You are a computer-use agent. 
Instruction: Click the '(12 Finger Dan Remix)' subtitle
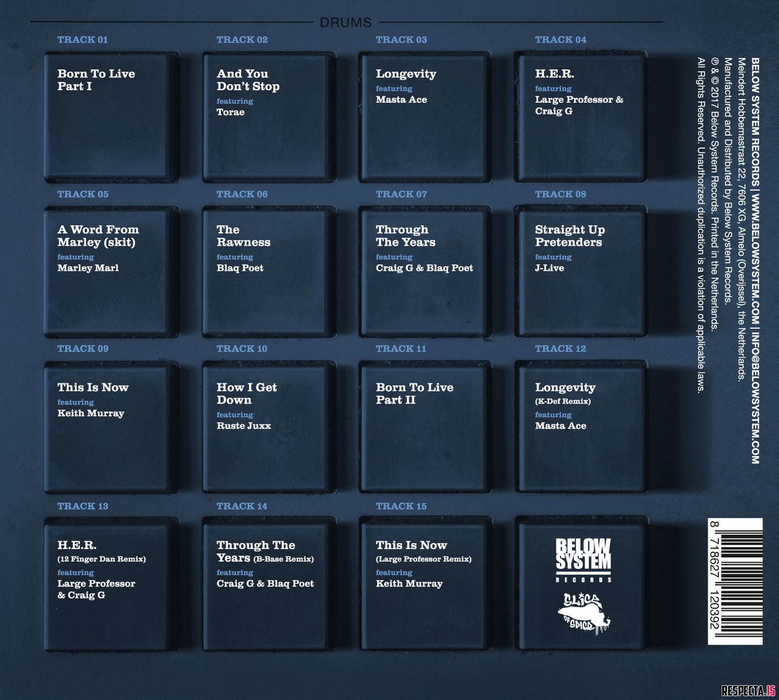[x=102, y=559]
